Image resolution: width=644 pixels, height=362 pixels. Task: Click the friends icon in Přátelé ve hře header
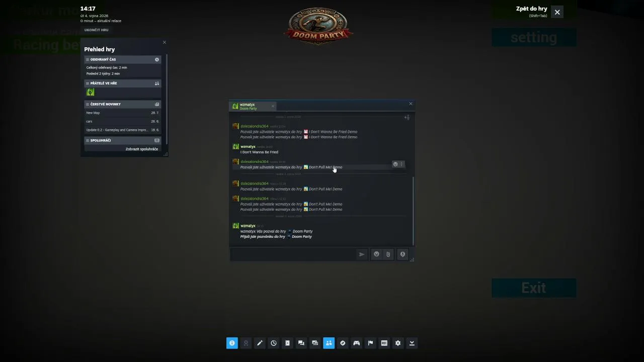(x=157, y=83)
